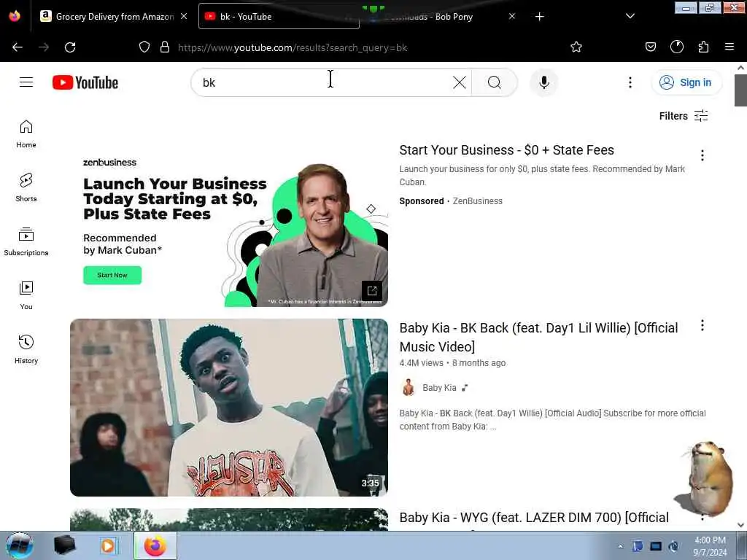Open the Firefox account circle icon
The width and height of the screenshot is (747, 560).
[x=676, y=47]
